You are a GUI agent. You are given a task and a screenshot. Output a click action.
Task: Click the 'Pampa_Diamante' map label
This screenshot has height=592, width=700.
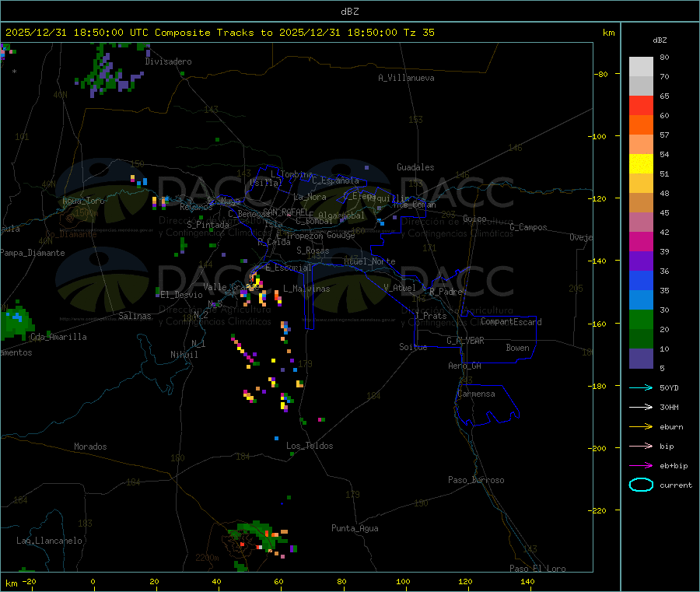pyautogui.click(x=33, y=253)
